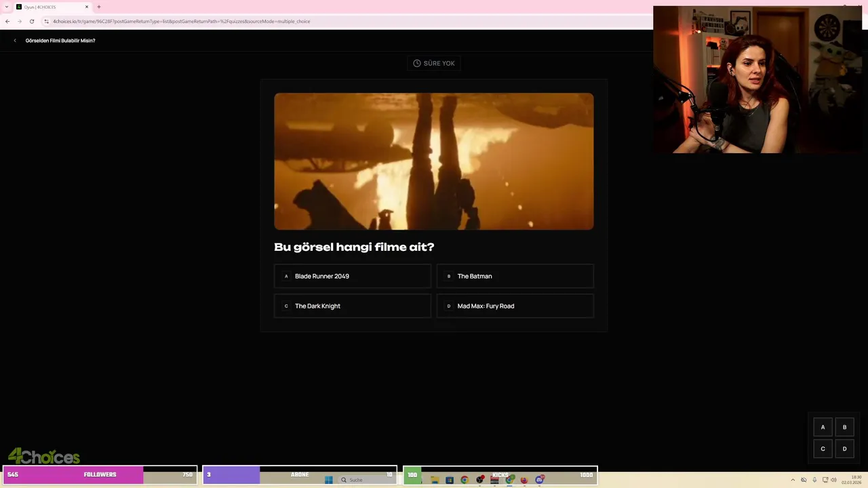Screen dimensions: 868x488
Task: Open the clock showing 18:30
Action: click(x=852, y=480)
